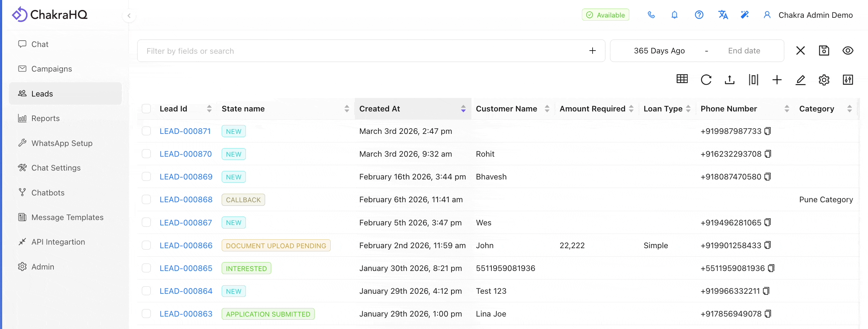Collapse the left sidebar chevron
Screen dimensions: 868x329
tap(129, 16)
